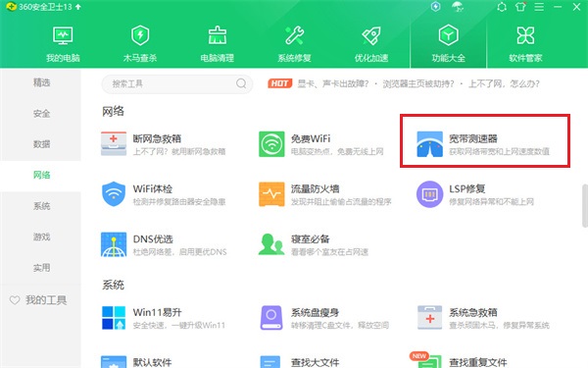Launch 断网急救箱 first-aid icon
This screenshot has height=368, width=588.
pos(114,143)
